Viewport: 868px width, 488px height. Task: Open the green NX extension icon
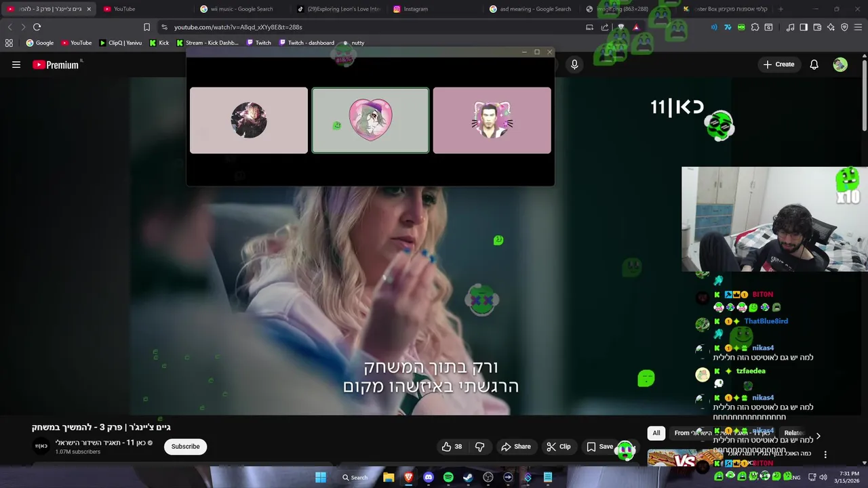click(x=741, y=27)
